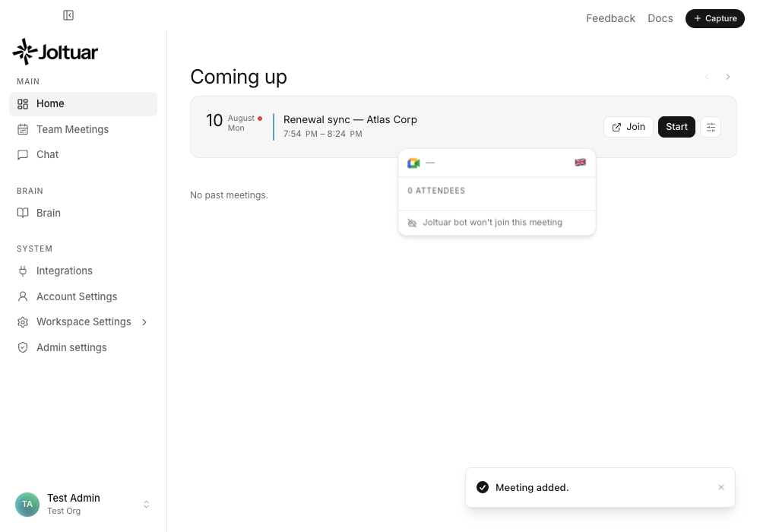Viewport: 760px width, 532px height.
Task: Click the Home grid icon
Action: [23, 103]
